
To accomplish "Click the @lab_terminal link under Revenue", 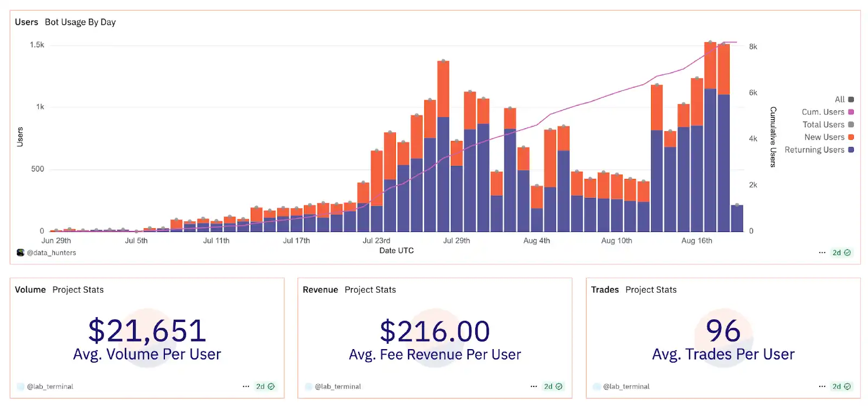I will [x=337, y=386].
